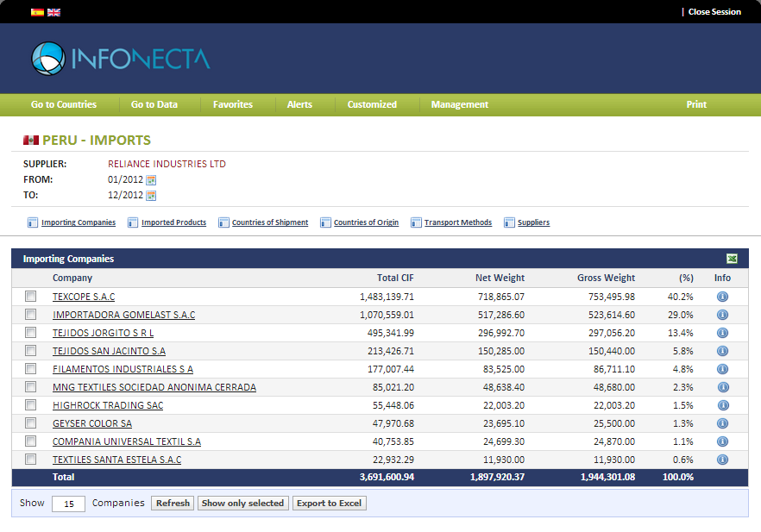
Task: Check the IMPORTADORA GOMELAST S.A.C checkbox
Action: click(30, 314)
